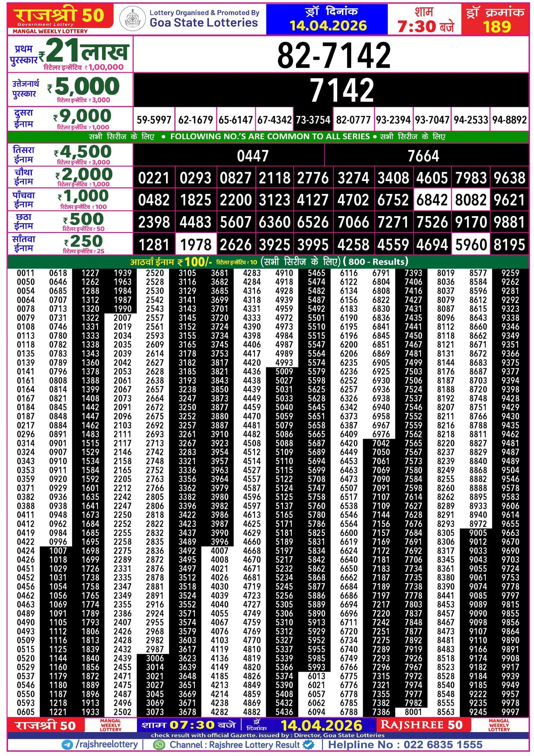Click the Telegram icon in the footer
This screenshot has height=756, width=534.
(68, 744)
